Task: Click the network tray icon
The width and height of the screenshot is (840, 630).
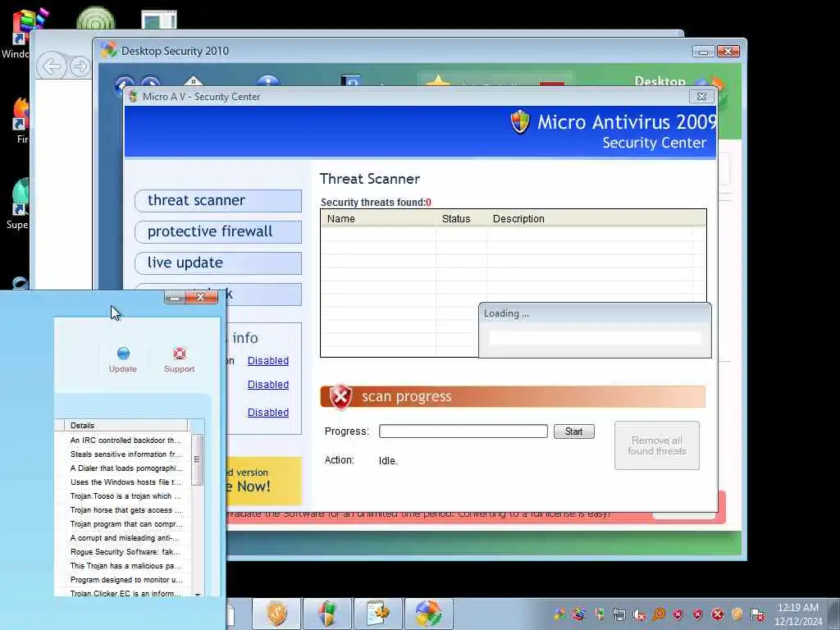Action: coord(619,614)
